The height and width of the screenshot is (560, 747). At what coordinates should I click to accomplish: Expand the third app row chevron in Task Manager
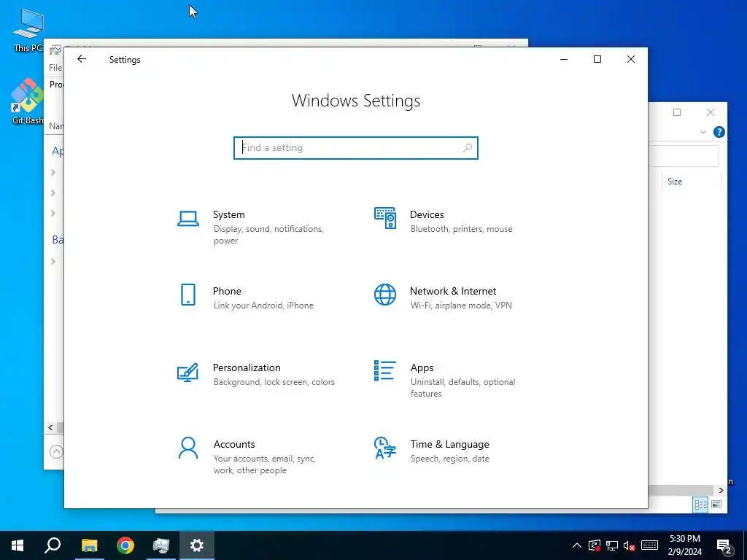coord(53,214)
